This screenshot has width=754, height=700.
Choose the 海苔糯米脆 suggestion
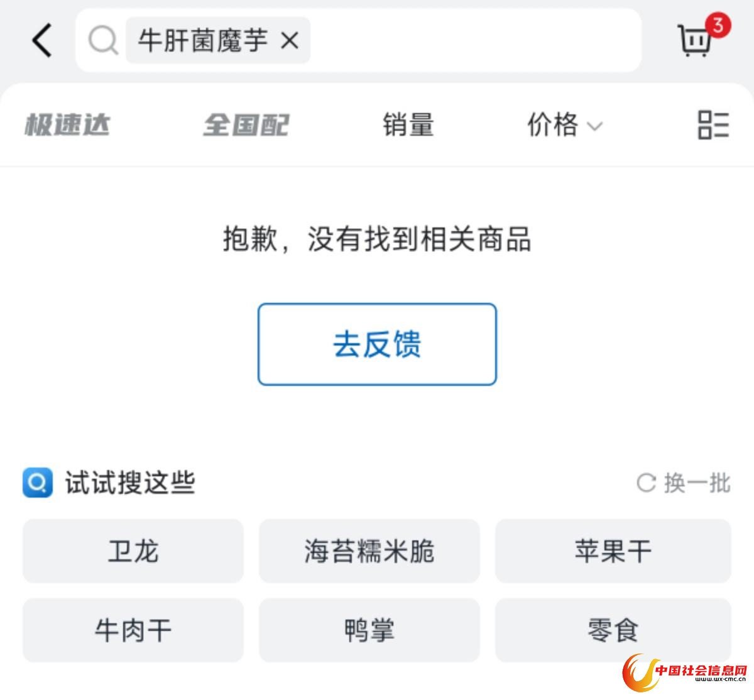tap(369, 551)
